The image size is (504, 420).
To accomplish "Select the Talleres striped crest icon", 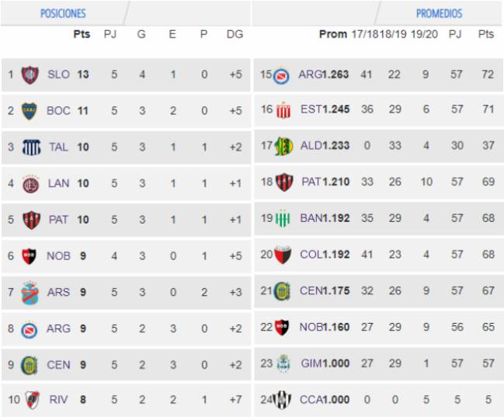I will click(x=31, y=148).
